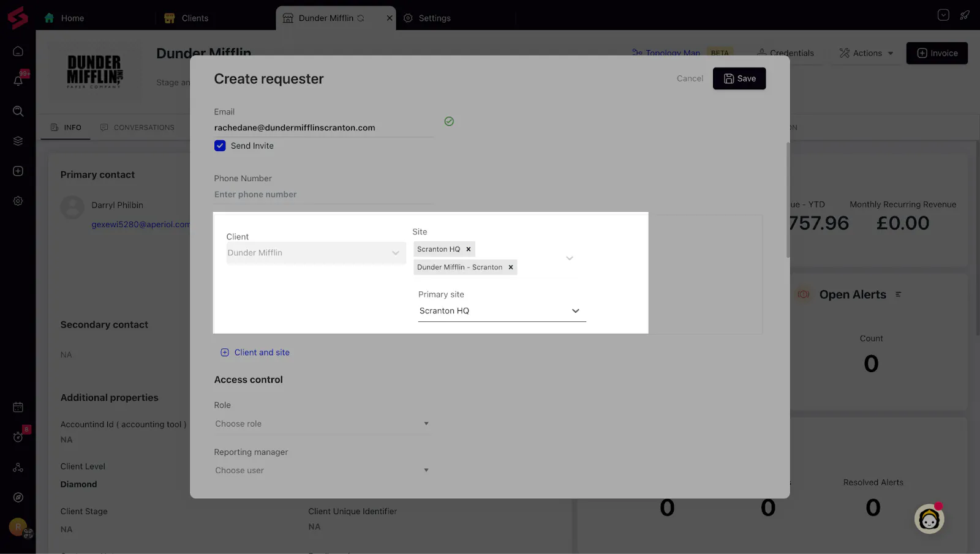980x554 pixels.
Task: Click the Dunder Mifflin company logo
Action: coord(94,71)
